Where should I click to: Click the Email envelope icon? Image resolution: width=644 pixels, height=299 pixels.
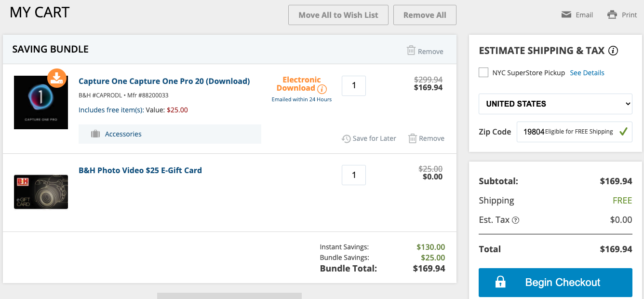click(566, 15)
